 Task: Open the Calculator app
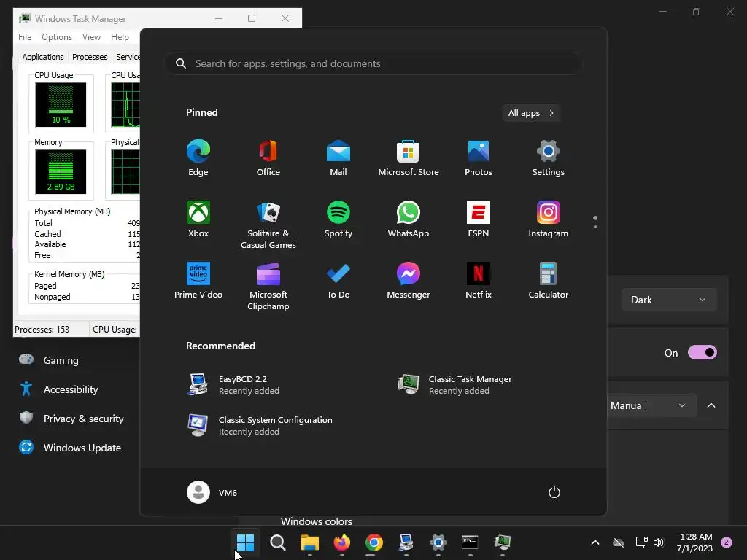coord(549,281)
